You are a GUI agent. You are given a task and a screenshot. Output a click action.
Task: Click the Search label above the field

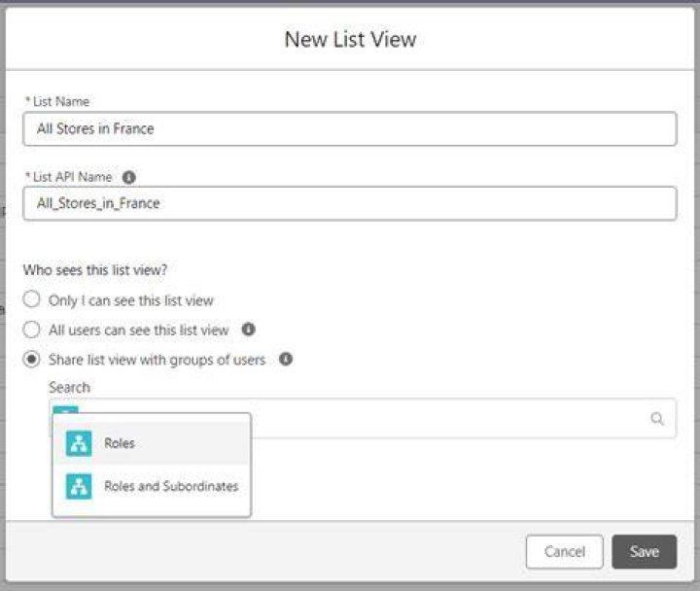(x=70, y=387)
